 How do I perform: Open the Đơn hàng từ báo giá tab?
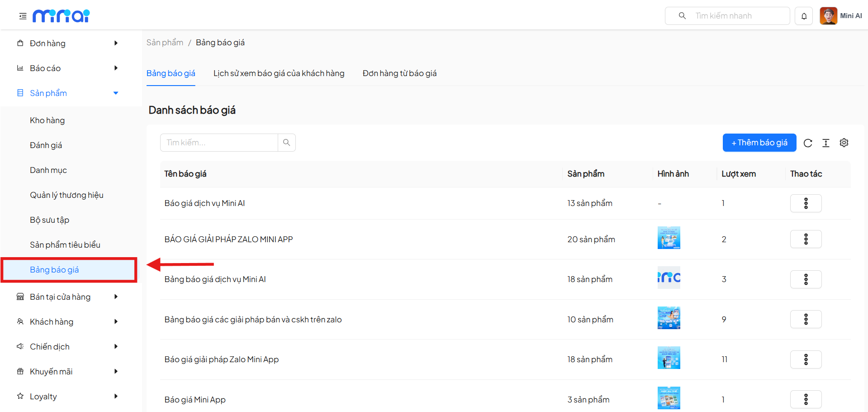(399, 73)
